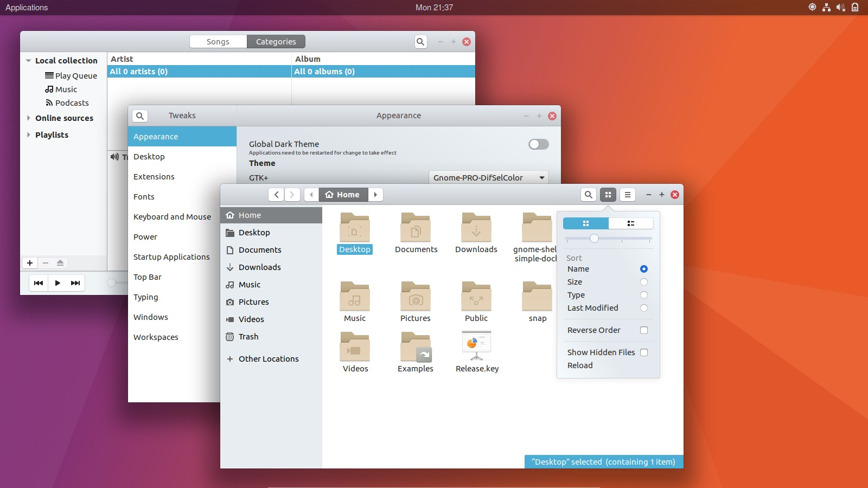
Task: Click the Home path bar button
Action: [x=343, y=195]
